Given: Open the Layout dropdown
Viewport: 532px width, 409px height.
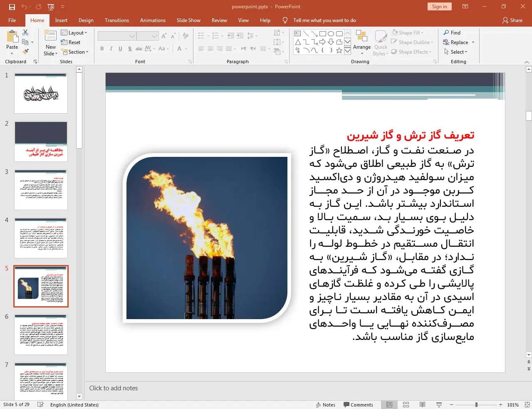Looking at the screenshot, I should (x=74, y=33).
